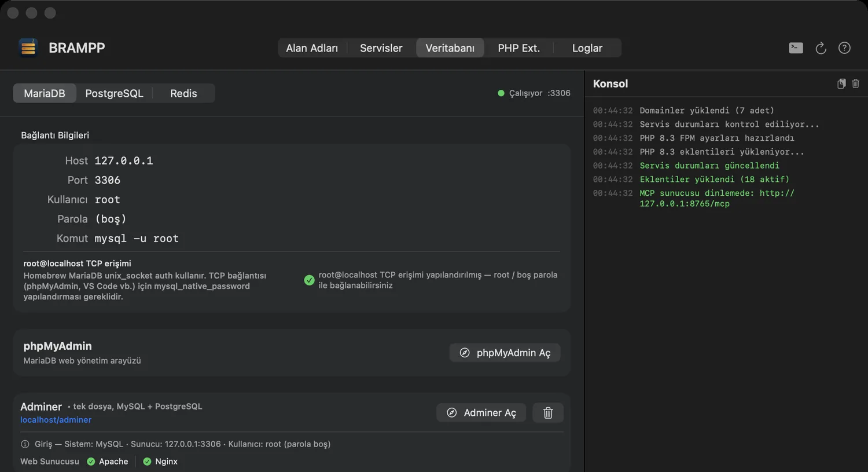Copy the Konsol log with the copy icon

(x=841, y=84)
